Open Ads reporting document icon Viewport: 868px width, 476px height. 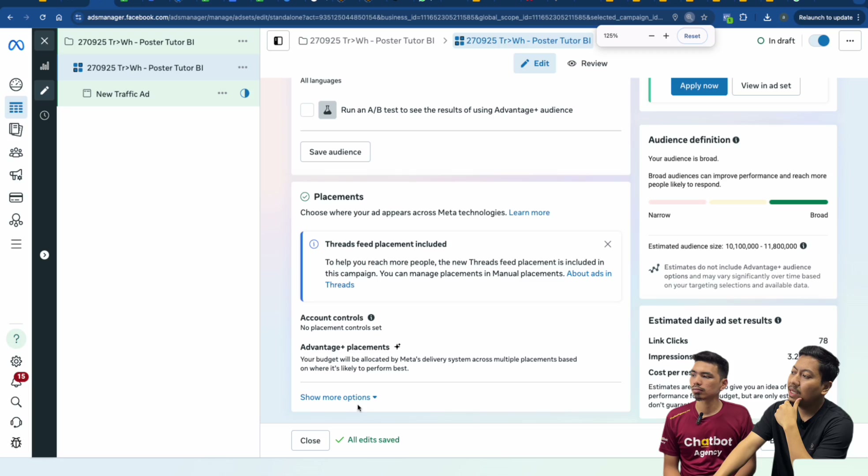pyautogui.click(x=16, y=130)
